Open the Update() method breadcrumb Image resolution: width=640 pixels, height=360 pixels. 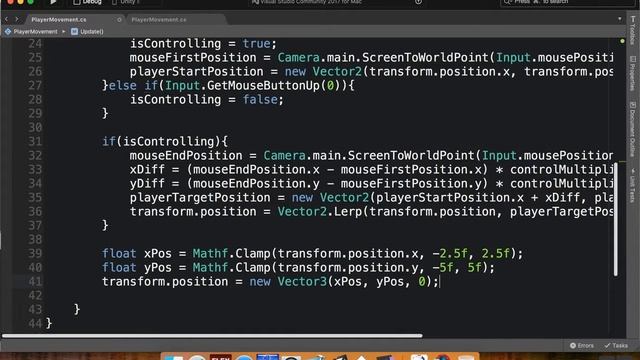click(x=91, y=31)
